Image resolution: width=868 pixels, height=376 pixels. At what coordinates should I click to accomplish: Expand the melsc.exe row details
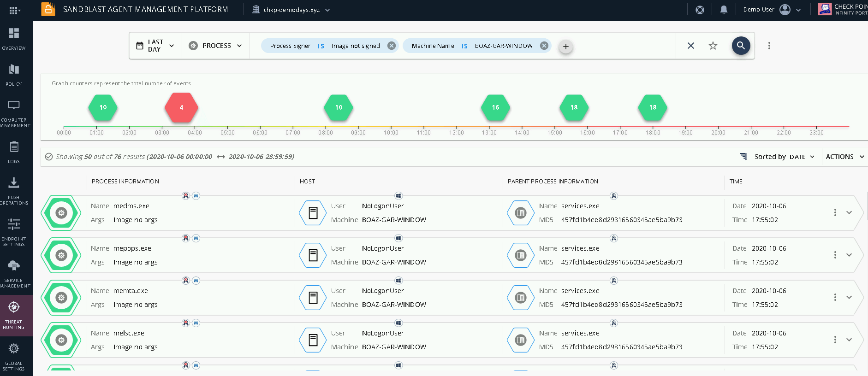pyautogui.click(x=849, y=340)
